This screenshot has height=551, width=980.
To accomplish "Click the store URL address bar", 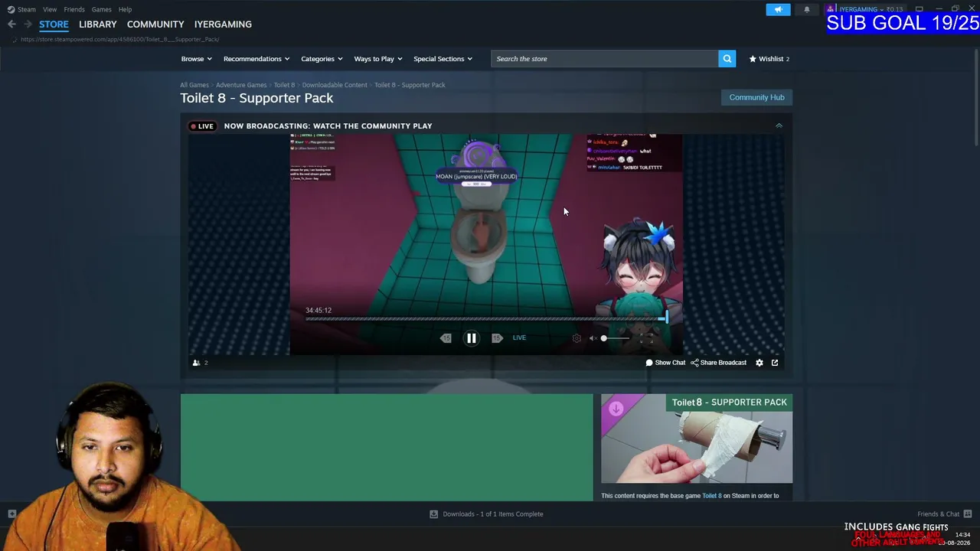I will point(120,39).
